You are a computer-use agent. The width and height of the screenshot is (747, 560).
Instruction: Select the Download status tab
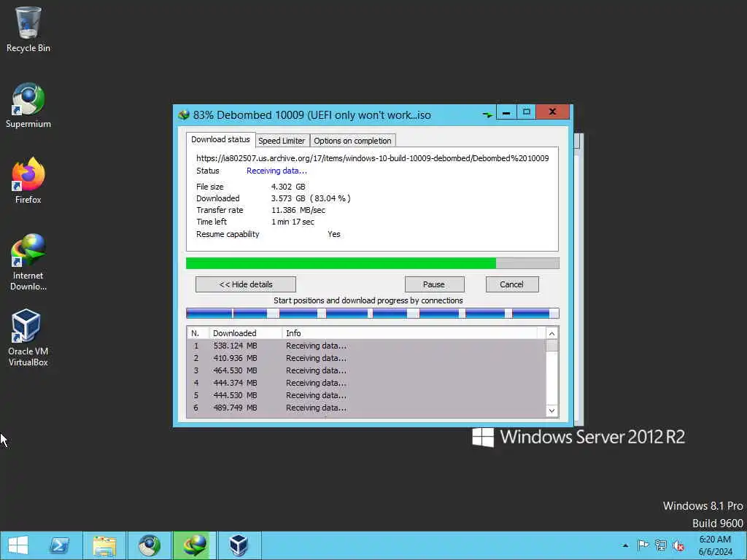220,139
